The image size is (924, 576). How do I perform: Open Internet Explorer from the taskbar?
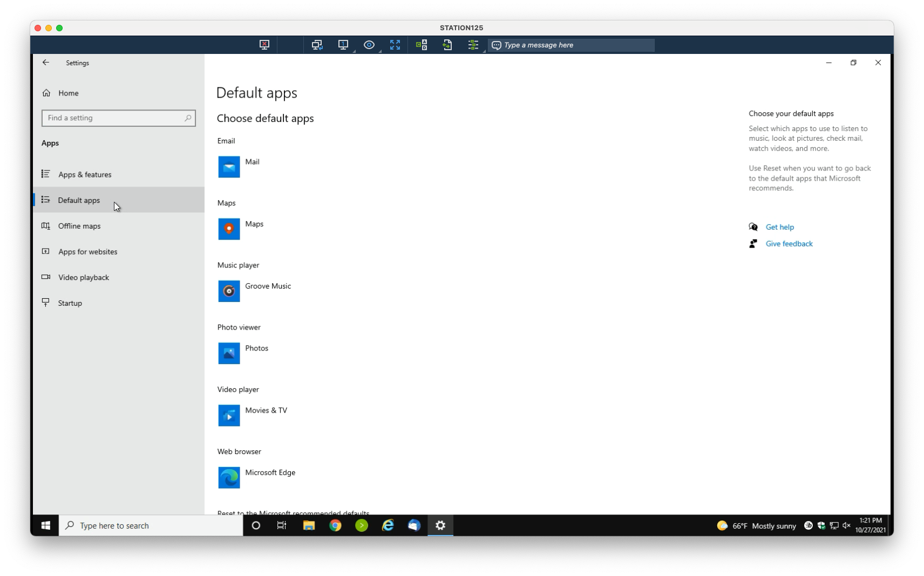tap(388, 525)
